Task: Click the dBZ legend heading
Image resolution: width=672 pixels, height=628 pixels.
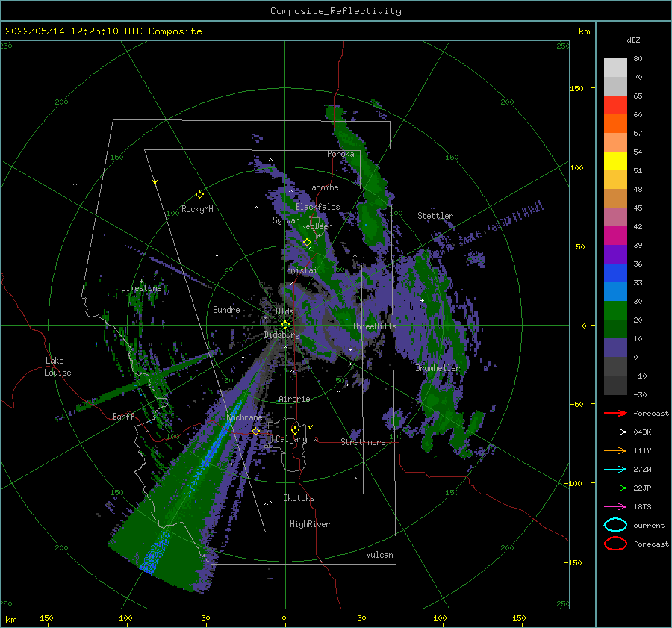Action: (x=633, y=40)
